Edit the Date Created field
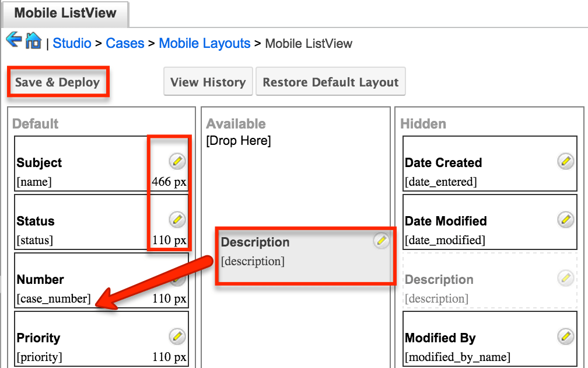The height and width of the screenshot is (368, 588). coord(564,161)
